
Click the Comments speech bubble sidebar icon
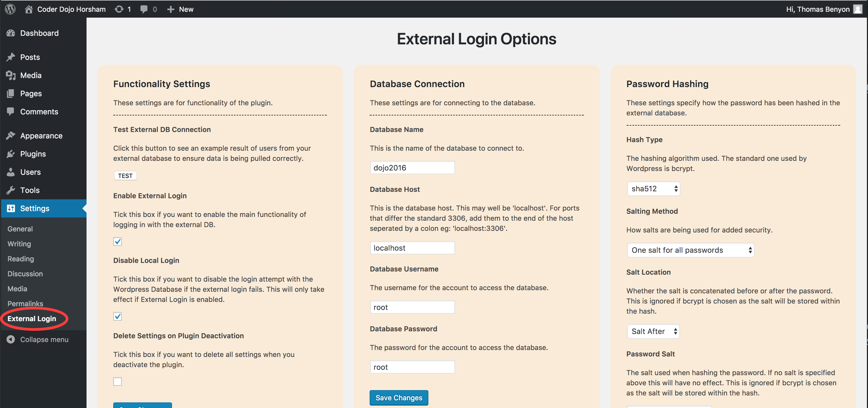point(11,112)
